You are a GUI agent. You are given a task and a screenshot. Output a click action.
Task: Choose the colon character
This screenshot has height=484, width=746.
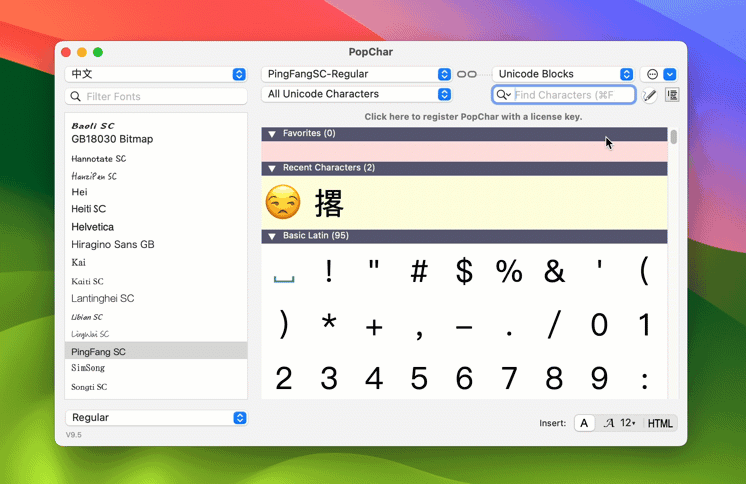[644, 381]
